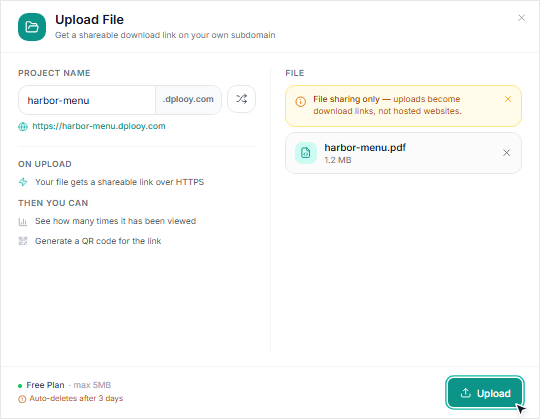Click the info icon in yellow notice
Image resolution: width=540 pixels, height=420 pixels.
(x=300, y=102)
